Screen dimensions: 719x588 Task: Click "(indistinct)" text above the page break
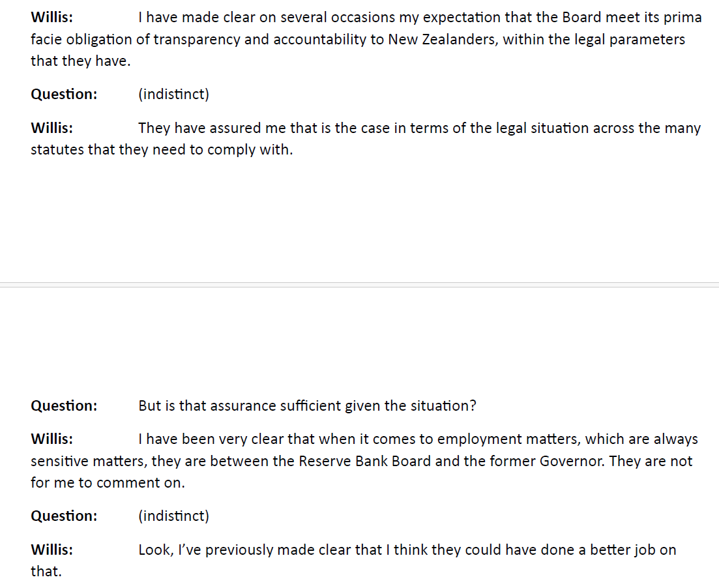pos(173,94)
